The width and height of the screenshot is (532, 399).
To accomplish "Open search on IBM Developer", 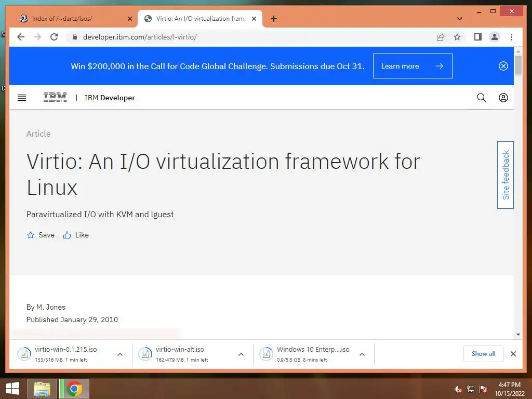I will 481,98.
